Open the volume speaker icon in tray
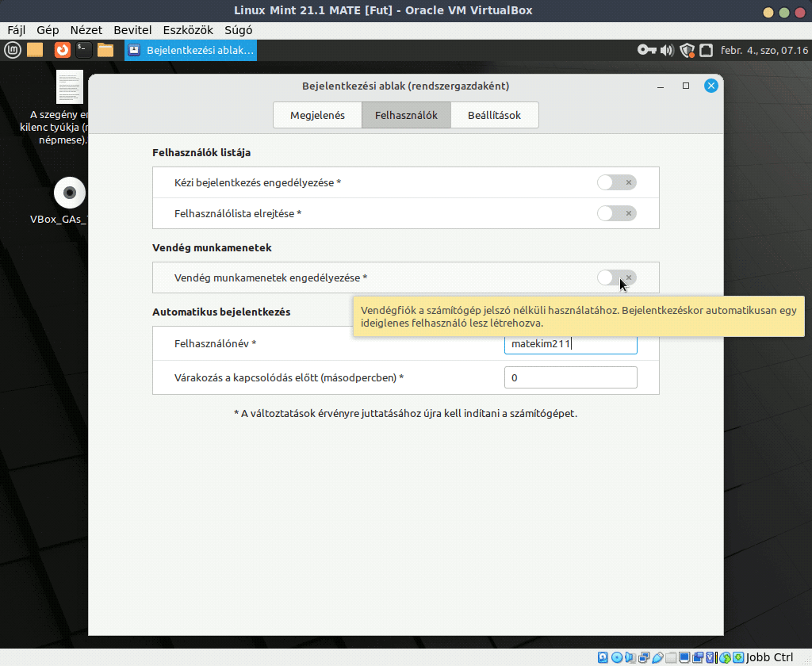Image resolution: width=812 pixels, height=666 pixels. [667, 50]
